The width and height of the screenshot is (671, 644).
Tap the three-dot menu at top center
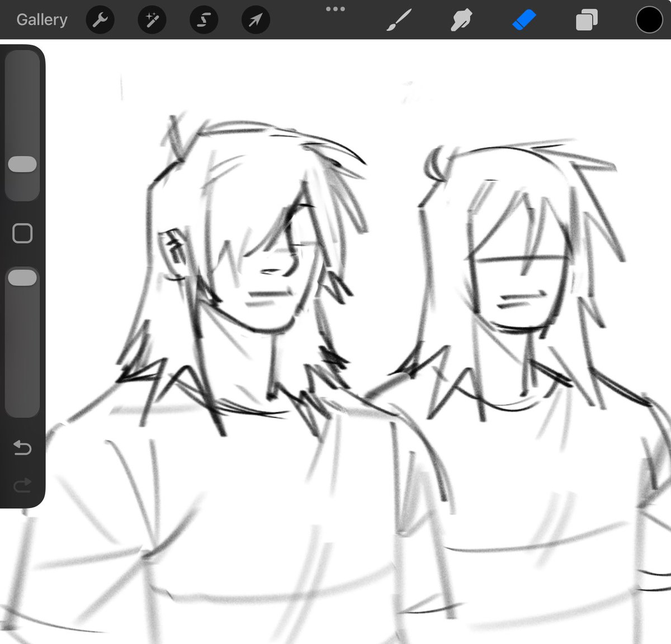point(335,9)
